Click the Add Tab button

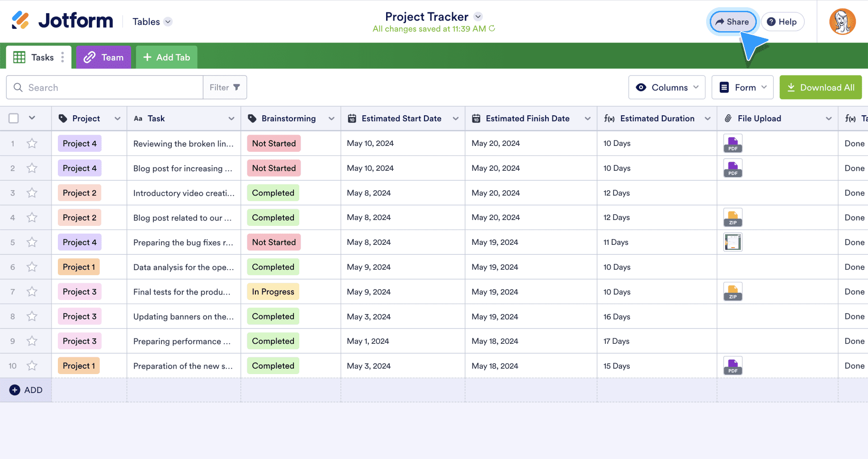[x=166, y=57]
